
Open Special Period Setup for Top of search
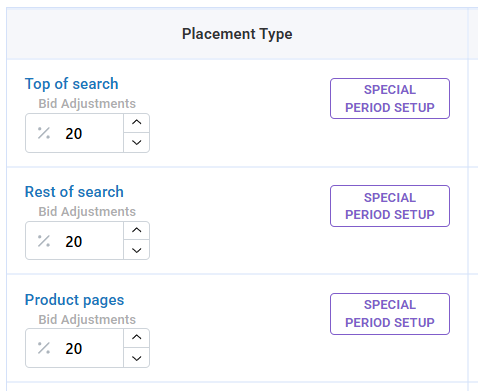[x=390, y=99]
